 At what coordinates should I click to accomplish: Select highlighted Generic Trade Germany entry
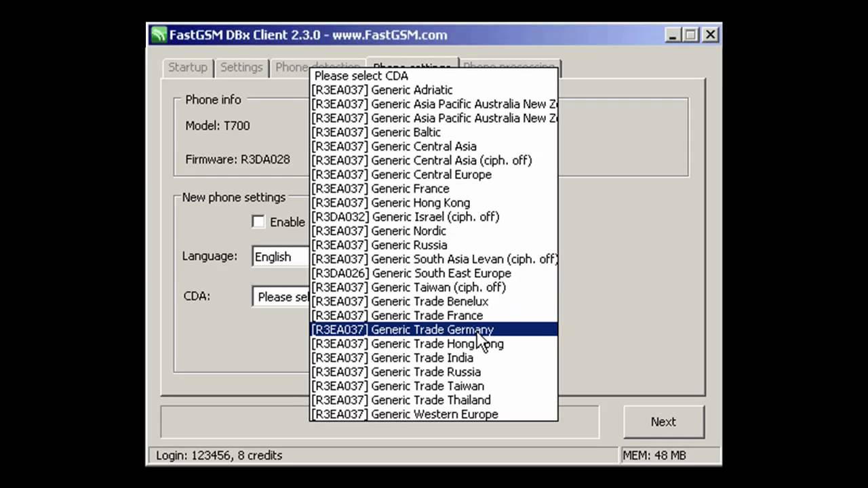click(434, 329)
